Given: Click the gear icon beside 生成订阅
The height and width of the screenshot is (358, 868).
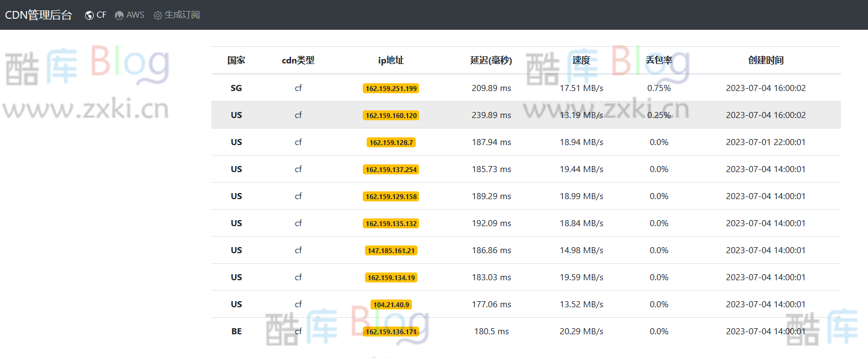Looking at the screenshot, I should pos(158,15).
